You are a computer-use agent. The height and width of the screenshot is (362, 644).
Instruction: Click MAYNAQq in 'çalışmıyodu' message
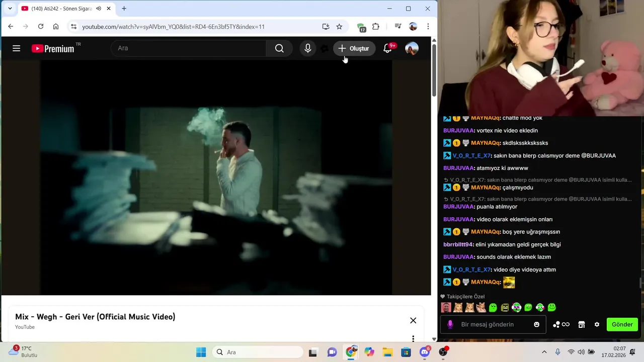coord(485,188)
